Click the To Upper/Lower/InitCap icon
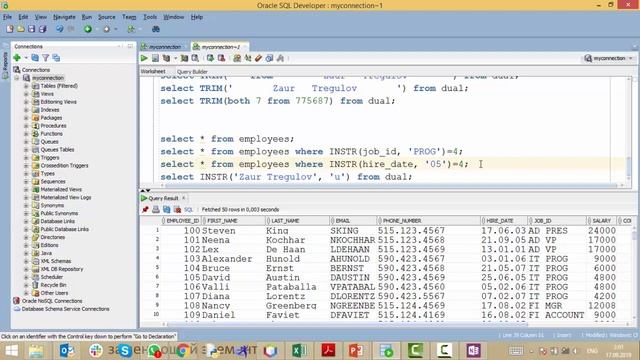 [x=248, y=58]
